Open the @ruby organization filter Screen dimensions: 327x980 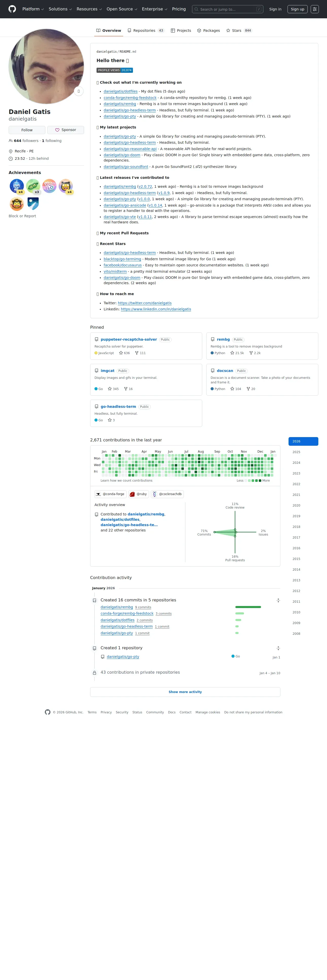pyautogui.click(x=139, y=494)
